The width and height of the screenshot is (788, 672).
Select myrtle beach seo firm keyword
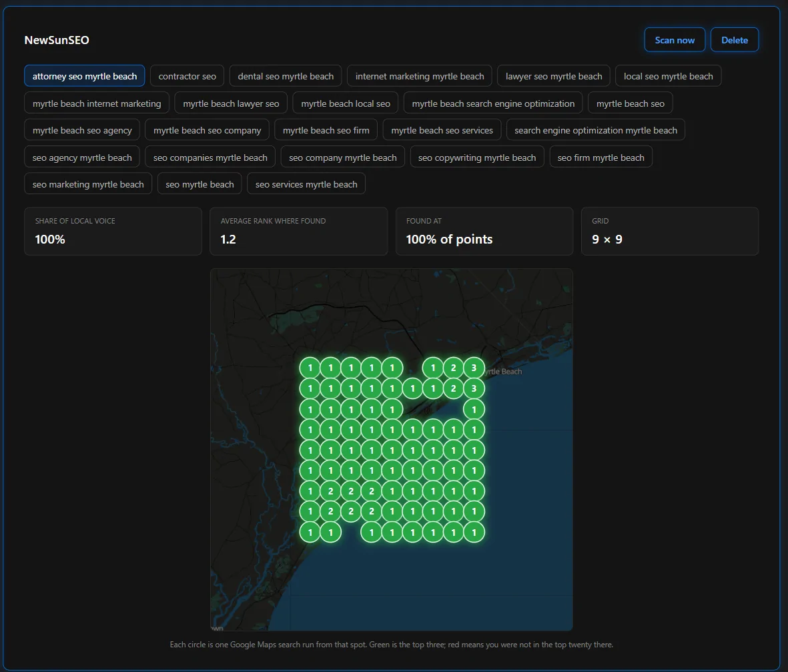pyautogui.click(x=326, y=130)
